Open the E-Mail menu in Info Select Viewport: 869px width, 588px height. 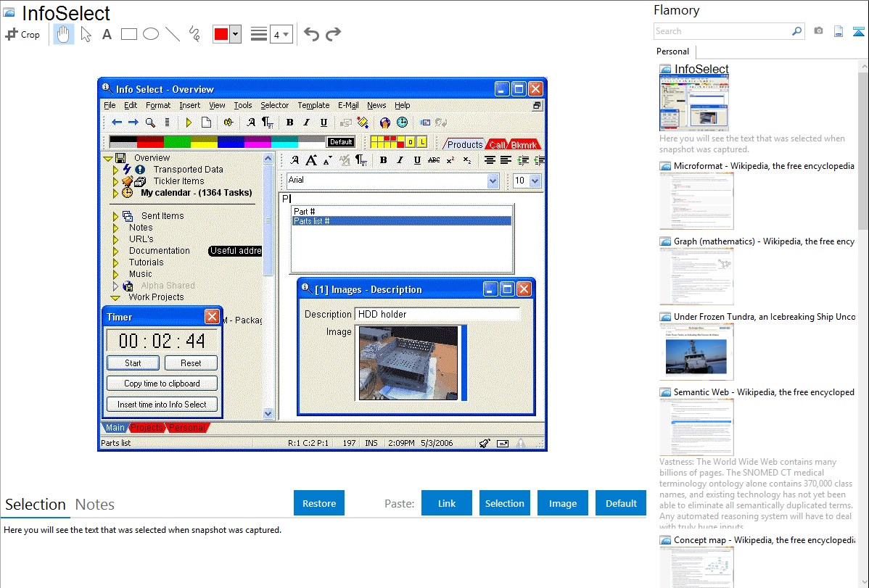tap(348, 105)
